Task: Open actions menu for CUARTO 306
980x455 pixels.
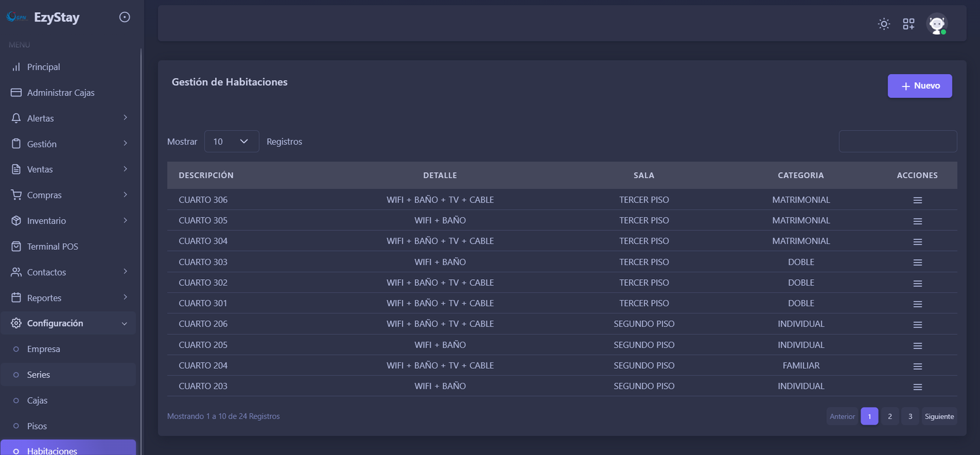Action: click(x=917, y=200)
